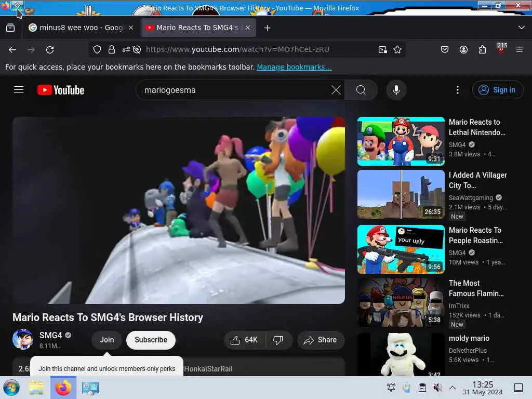Share this video
The image size is (532, 399).
[321, 340]
